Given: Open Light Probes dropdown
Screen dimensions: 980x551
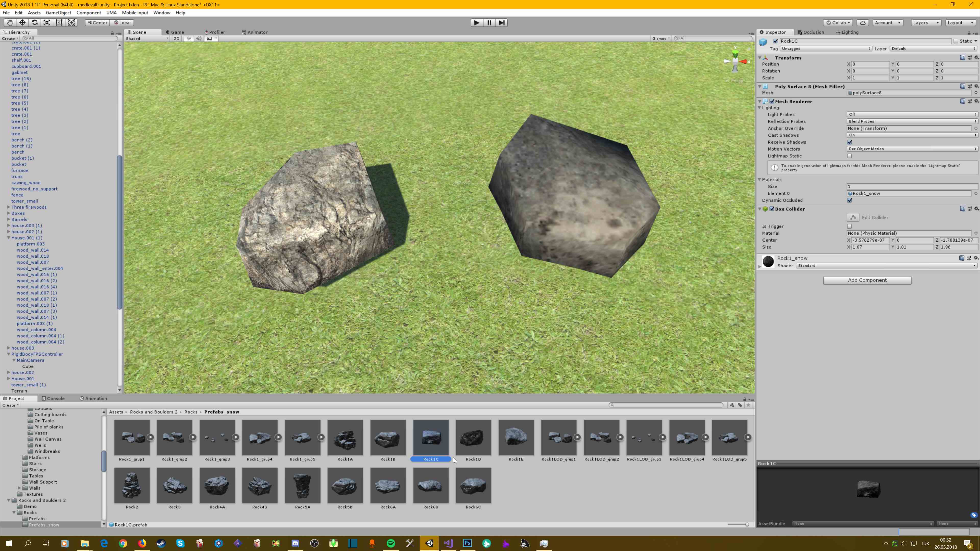Looking at the screenshot, I should [x=912, y=115].
